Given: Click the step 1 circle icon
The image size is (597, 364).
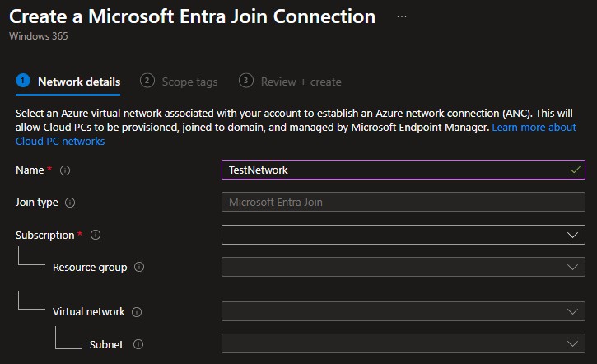Looking at the screenshot, I should (x=23, y=81).
